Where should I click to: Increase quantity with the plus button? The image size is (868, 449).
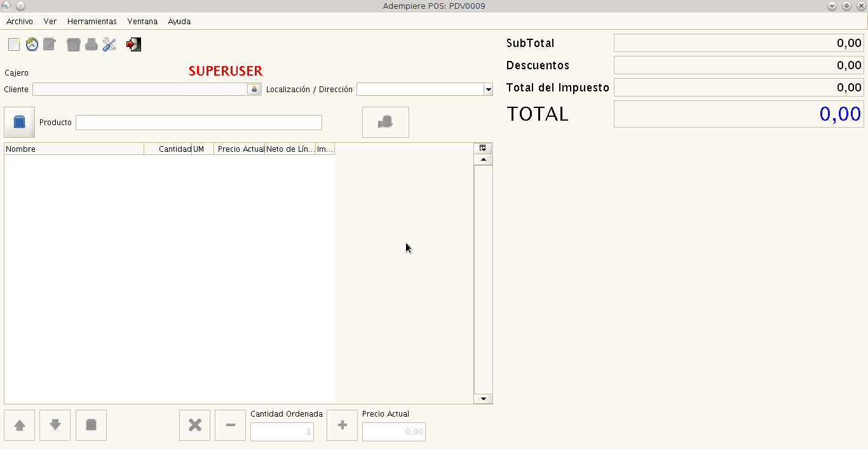[x=342, y=425]
